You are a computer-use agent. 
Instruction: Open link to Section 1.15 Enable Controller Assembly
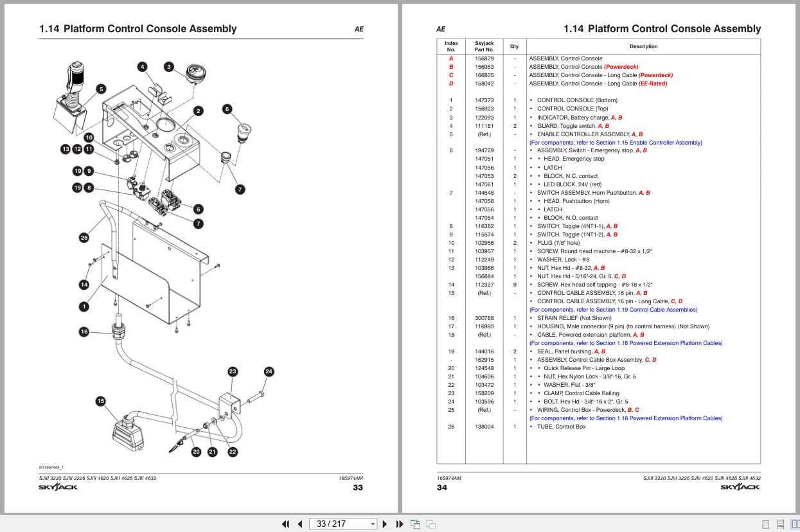point(616,143)
